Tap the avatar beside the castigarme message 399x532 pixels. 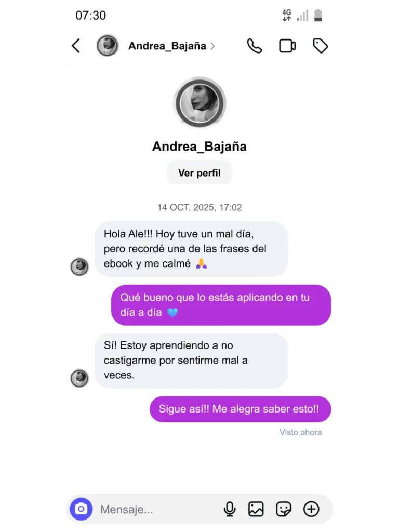(x=79, y=378)
